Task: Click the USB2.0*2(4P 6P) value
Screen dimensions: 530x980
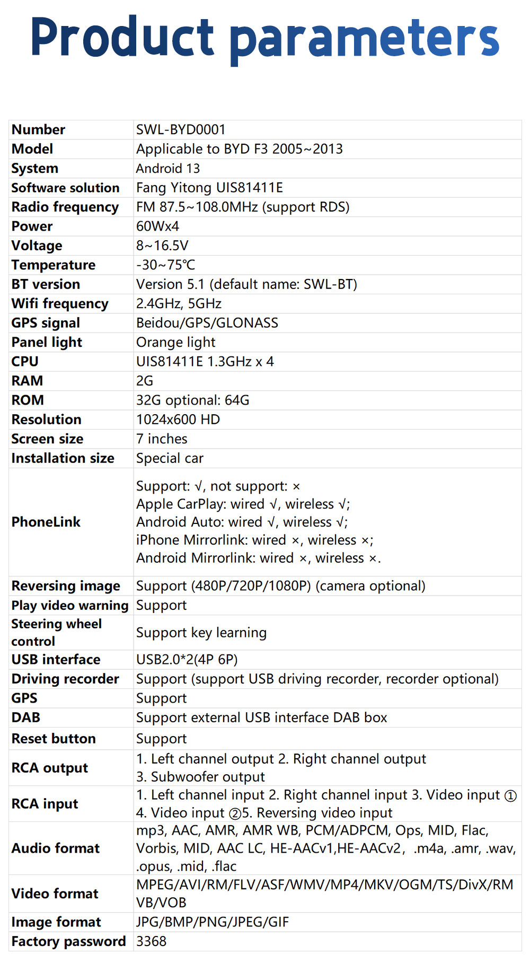Action: [x=187, y=659]
